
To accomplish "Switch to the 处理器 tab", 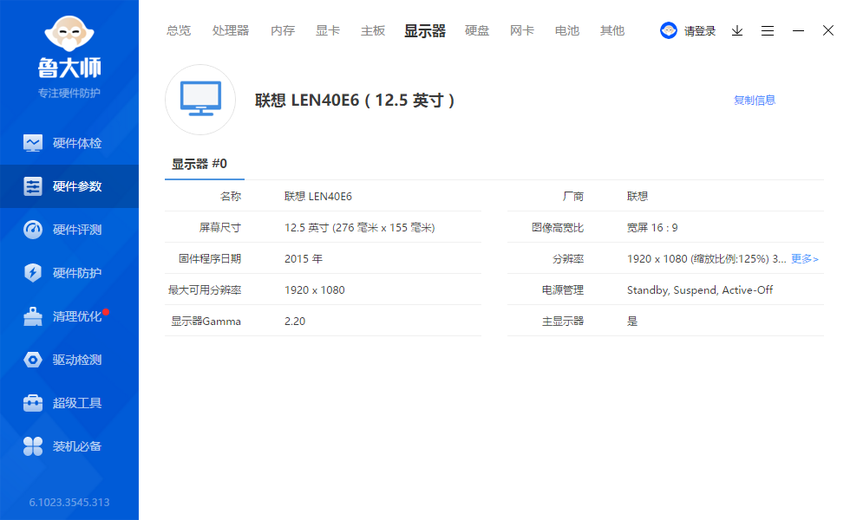I will coord(230,31).
